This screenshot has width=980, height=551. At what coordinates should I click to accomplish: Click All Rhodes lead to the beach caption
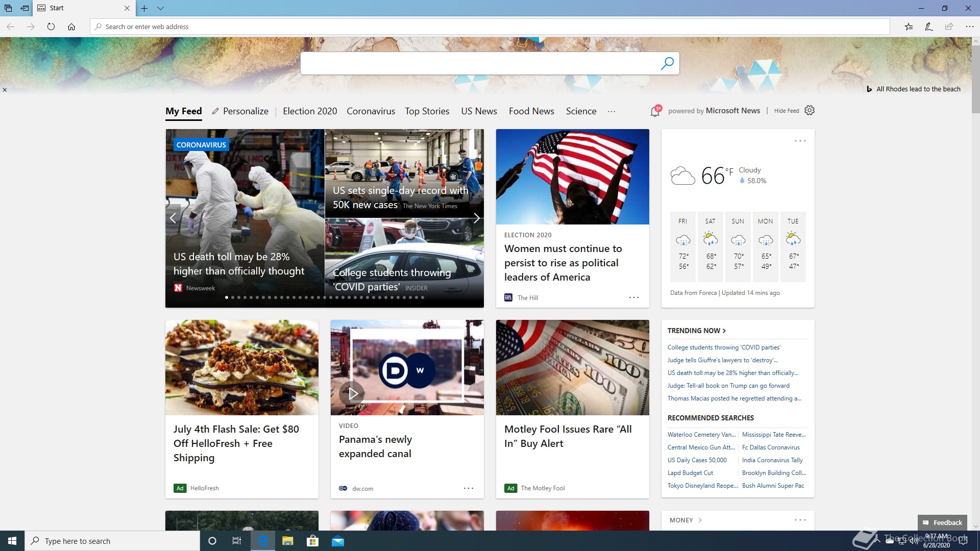(x=918, y=89)
